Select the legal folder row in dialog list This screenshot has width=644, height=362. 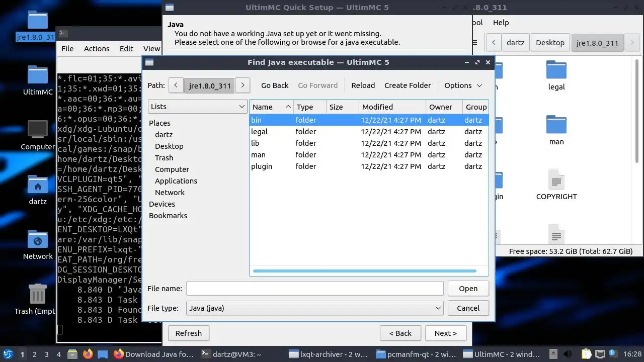pos(369,132)
